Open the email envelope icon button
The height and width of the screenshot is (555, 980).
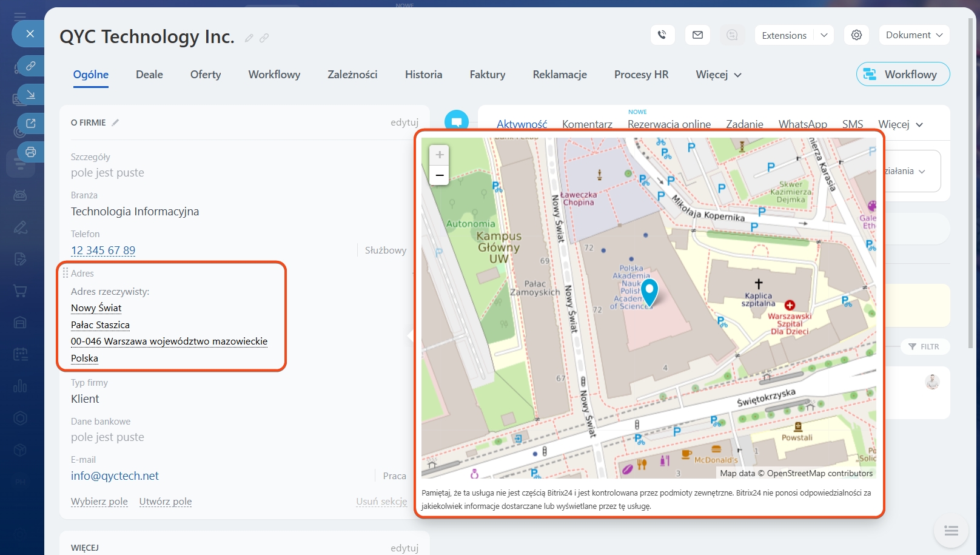[697, 35]
